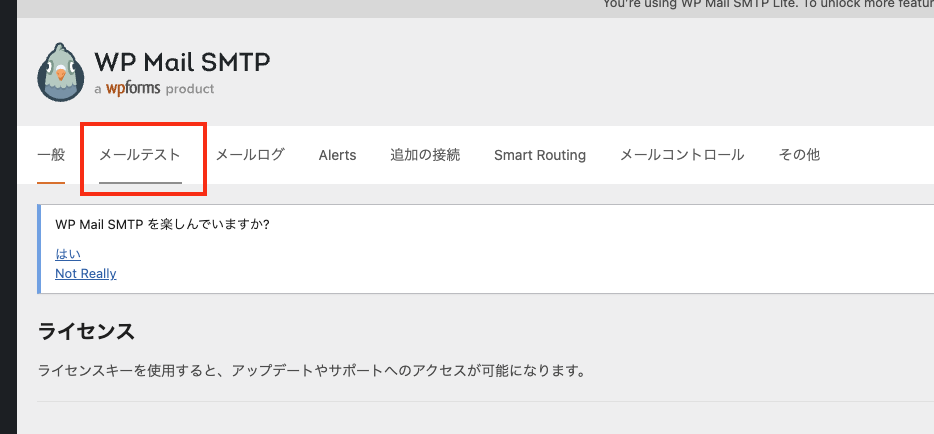Click the license key description sentence
The width and height of the screenshot is (934, 434).
(x=311, y=371)
